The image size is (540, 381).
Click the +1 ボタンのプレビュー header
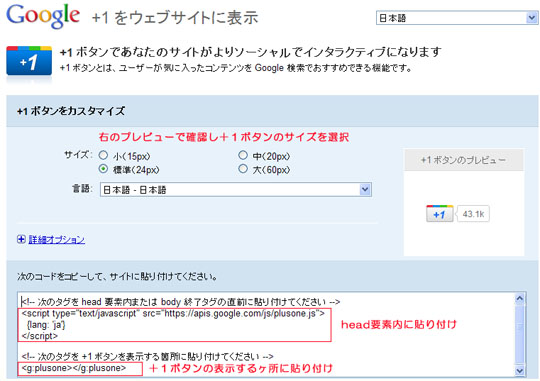tap(464, 160)
